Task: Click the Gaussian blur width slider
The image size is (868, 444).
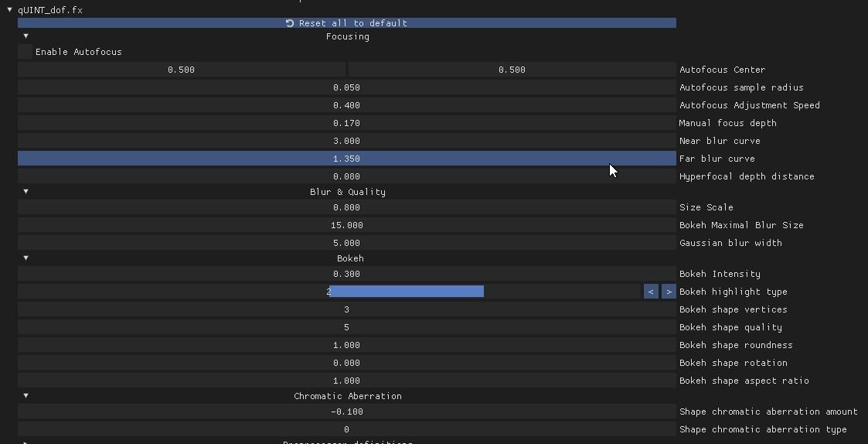Action: pyautogui.click(x=346, y=243)
